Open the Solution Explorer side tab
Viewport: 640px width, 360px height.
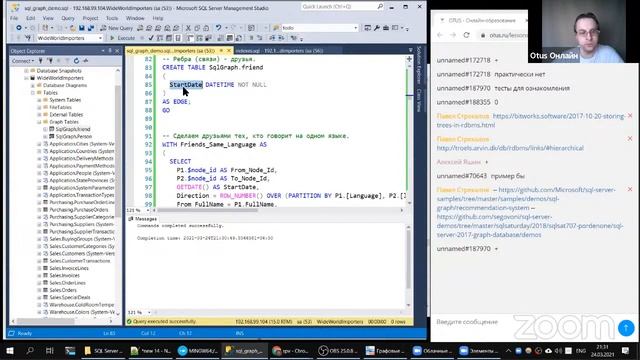[419, 65]
